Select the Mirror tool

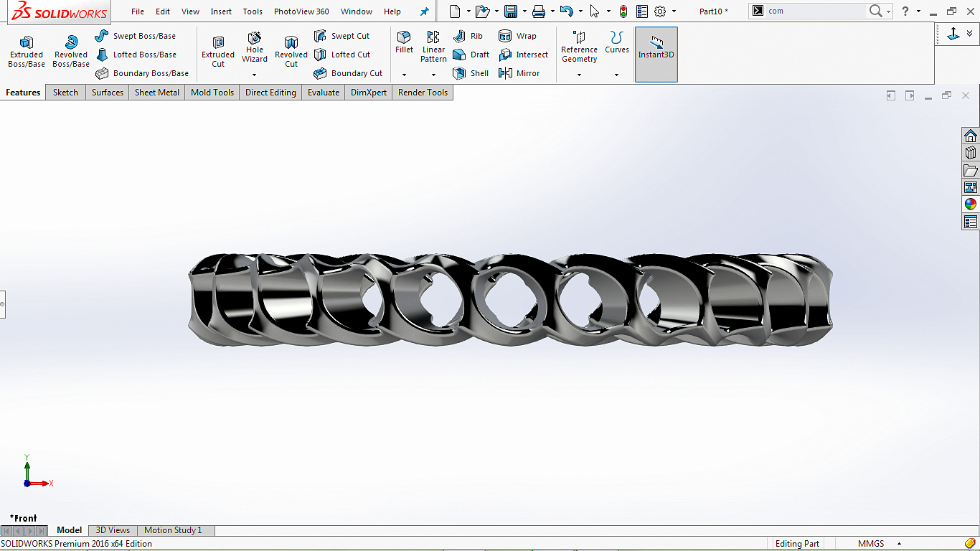pos(519,73)
